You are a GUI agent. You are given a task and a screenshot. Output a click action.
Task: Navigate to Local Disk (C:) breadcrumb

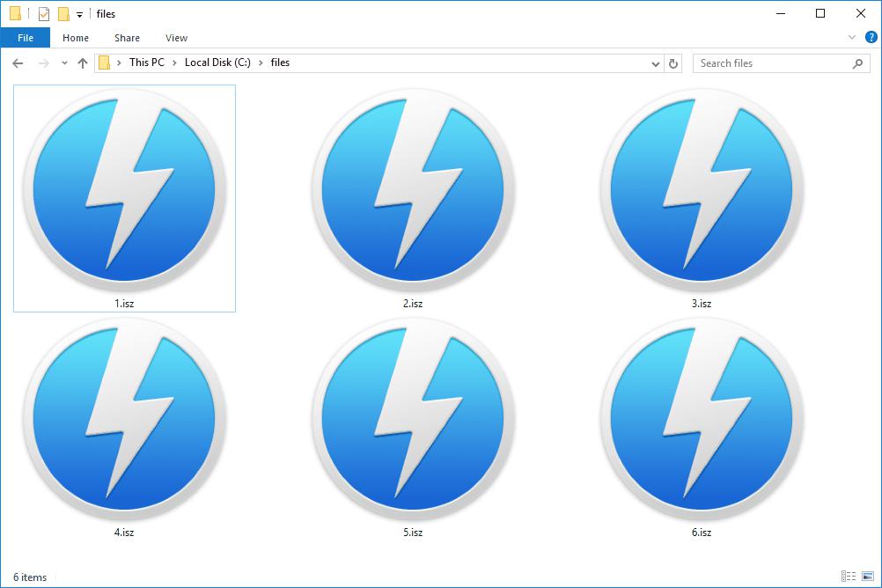coord(217,62)
